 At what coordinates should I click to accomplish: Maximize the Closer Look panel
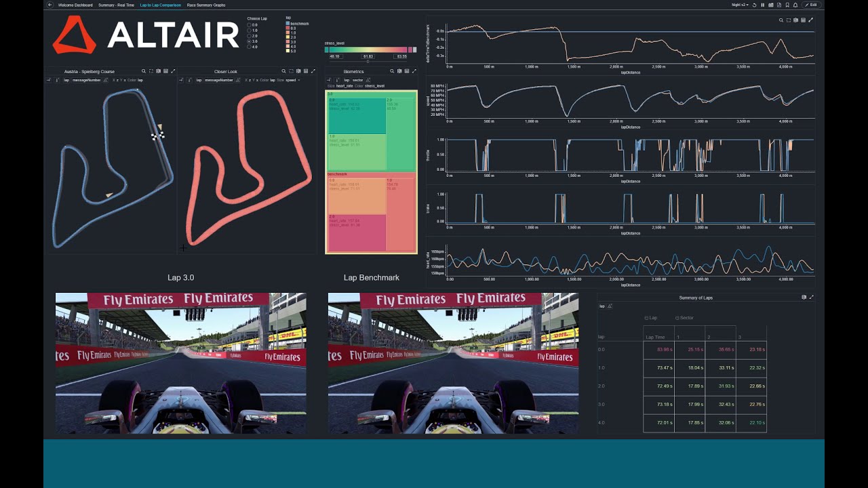tap(313, 71)
